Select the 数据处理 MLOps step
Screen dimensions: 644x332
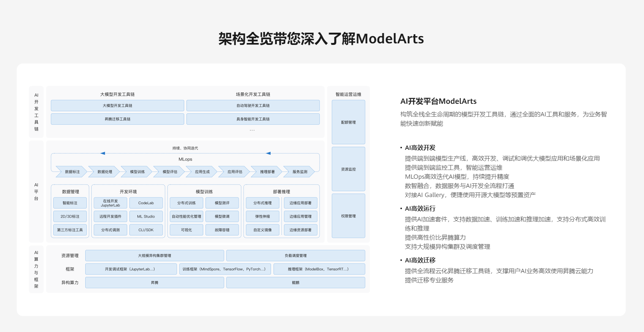(105, 172)
